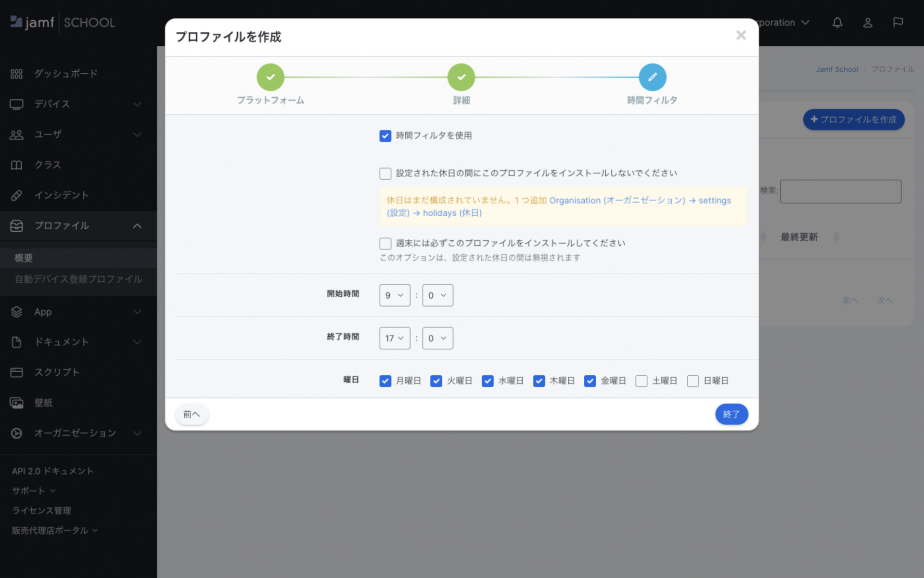Click the 終了 button to finish
The width and height of the screenshot is (924, 578).
[x=731, y=414]
